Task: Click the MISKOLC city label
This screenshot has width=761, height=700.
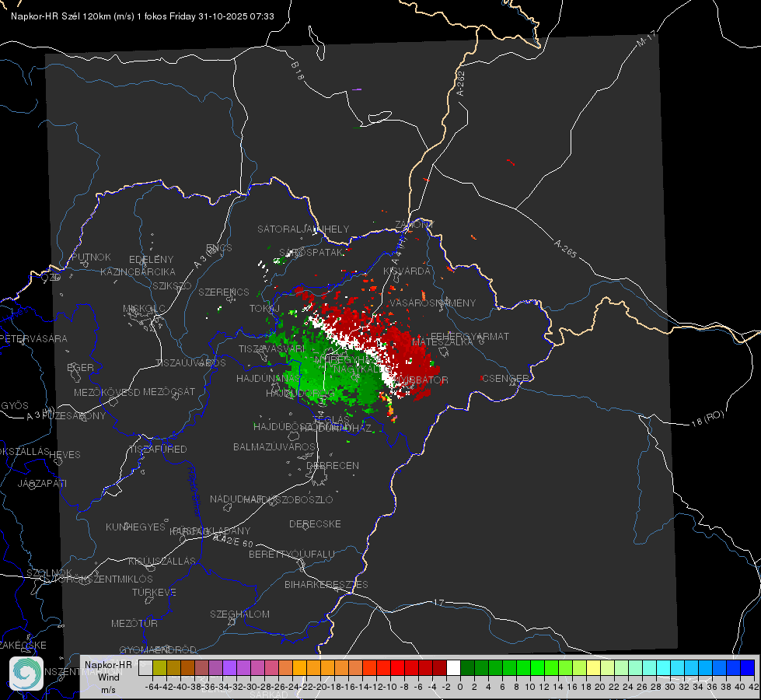Action: tap(144, 309)
